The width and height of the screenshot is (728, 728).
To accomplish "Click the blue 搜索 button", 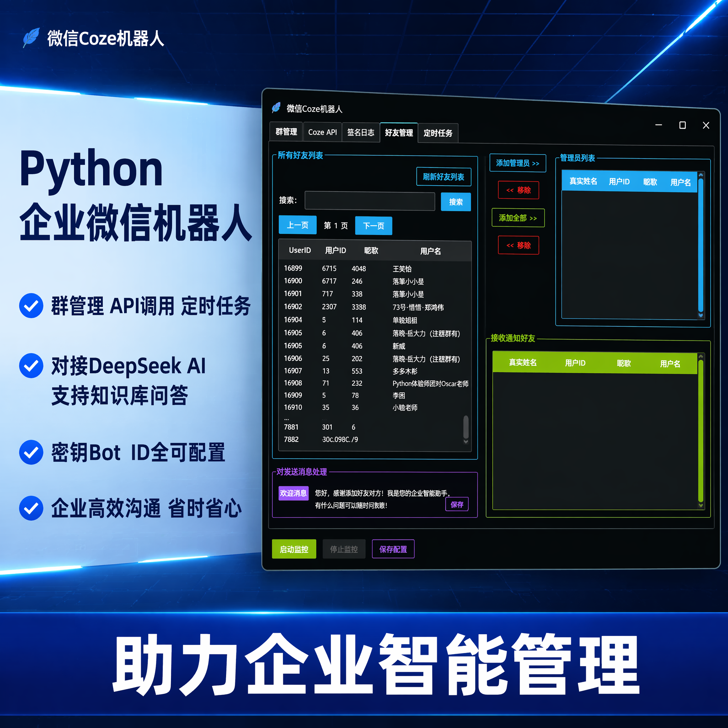I will tap(456, 202).
